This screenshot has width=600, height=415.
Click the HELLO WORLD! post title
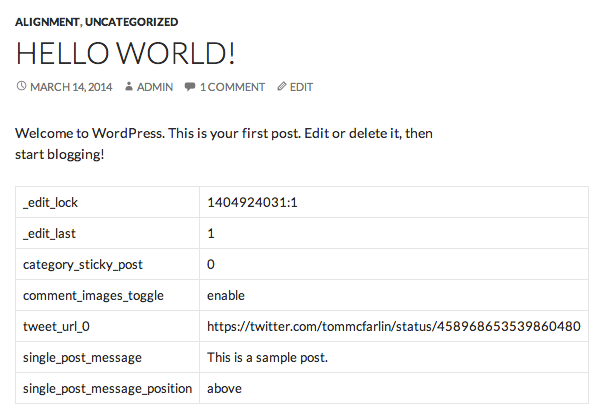pos(125,53)
